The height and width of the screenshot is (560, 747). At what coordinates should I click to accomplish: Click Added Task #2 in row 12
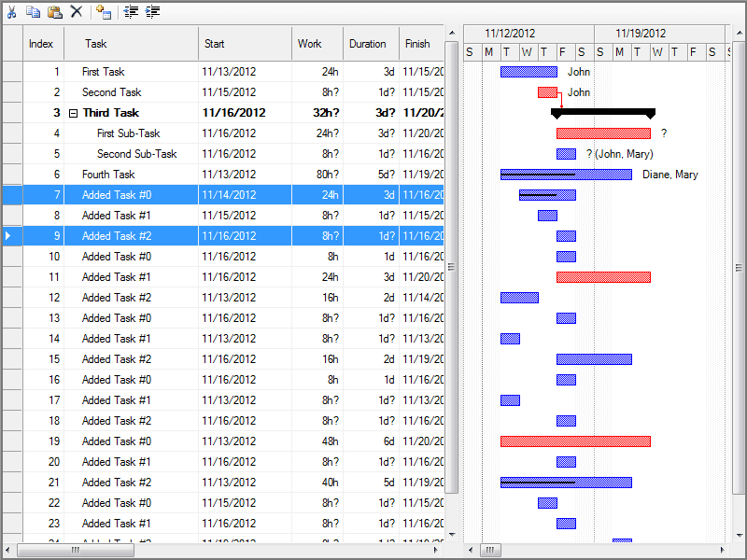[x=131, y=298]
